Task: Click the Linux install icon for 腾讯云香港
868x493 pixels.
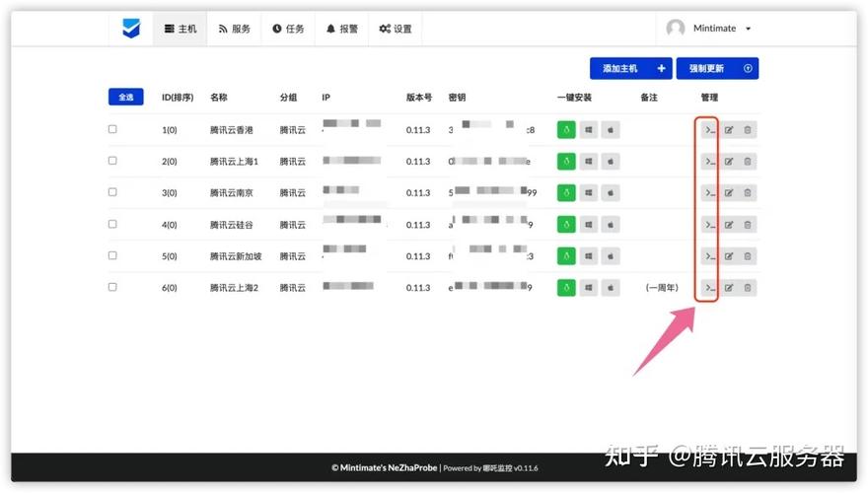Action: pos(566,130)
